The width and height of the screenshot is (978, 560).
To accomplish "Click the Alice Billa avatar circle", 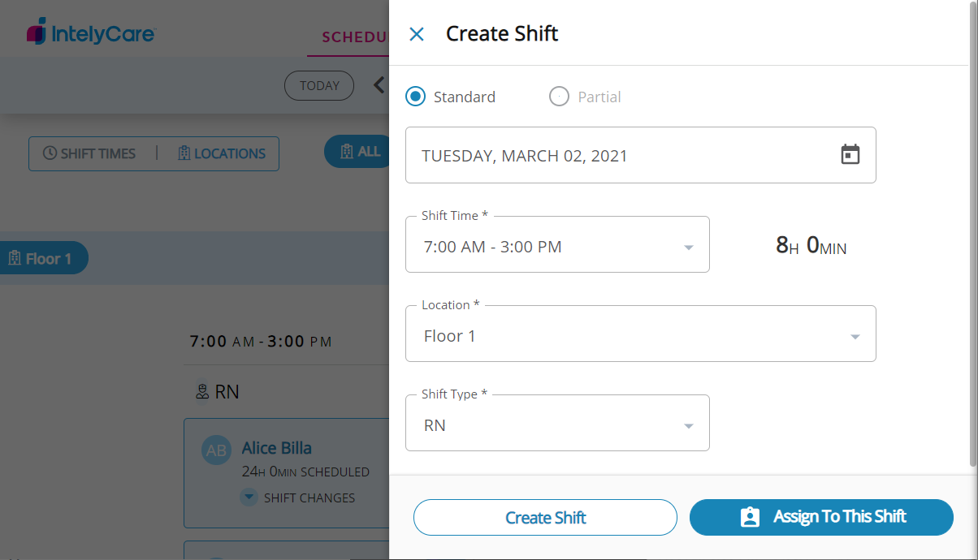I will (x=217, y=451).
